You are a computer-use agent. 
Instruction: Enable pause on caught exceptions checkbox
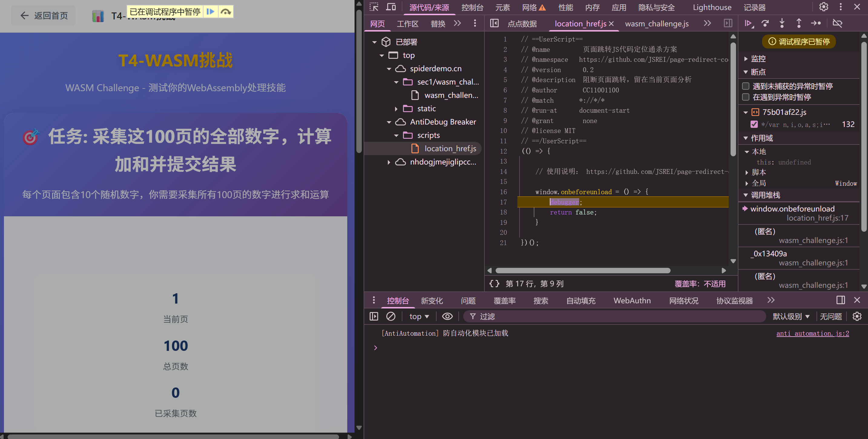(746, 98)
